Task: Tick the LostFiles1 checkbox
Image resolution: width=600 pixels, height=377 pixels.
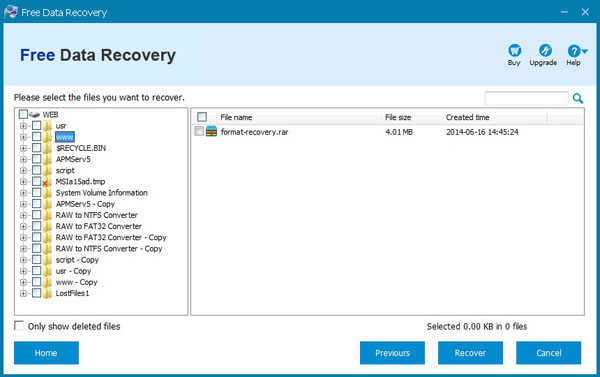Action: pyautogui.click(x=36, y=293)
